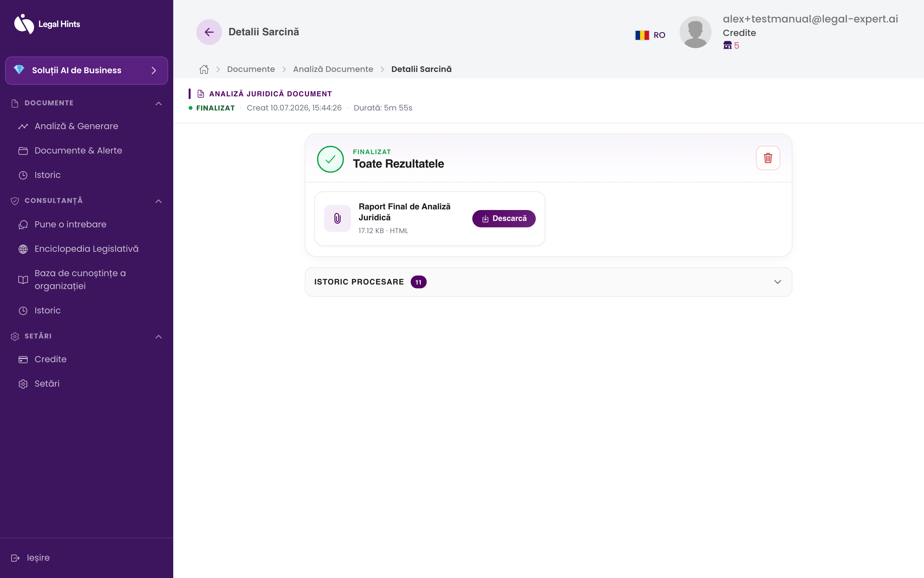924x578 pixels.
Task: Click the Documente section file icon
Action: 15,103
